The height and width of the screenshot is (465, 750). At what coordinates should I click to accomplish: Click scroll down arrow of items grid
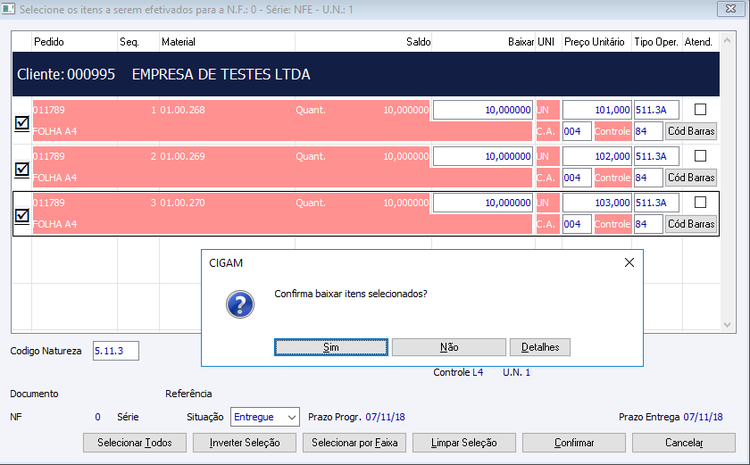727,325
